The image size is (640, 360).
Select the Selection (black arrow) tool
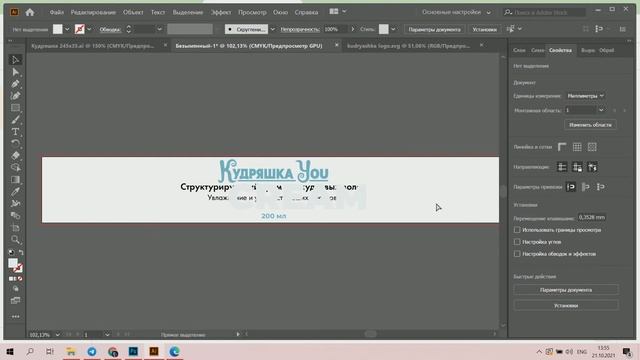pyautogui.click(x=15, y=60)
